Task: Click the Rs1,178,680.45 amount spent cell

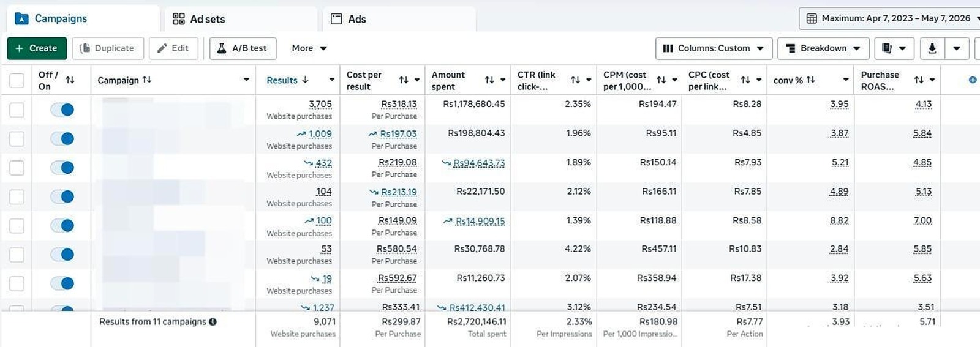Action: [474, 104]
